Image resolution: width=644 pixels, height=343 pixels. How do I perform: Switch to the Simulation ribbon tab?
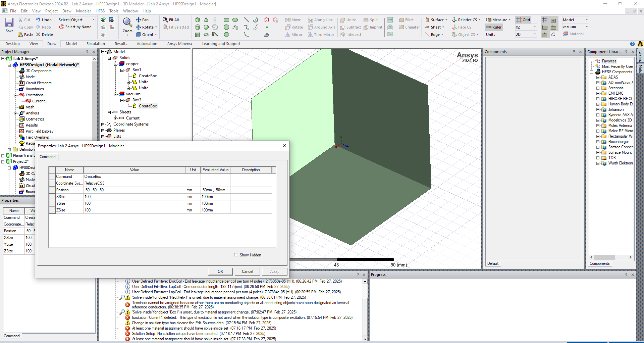tap(96, 44)
